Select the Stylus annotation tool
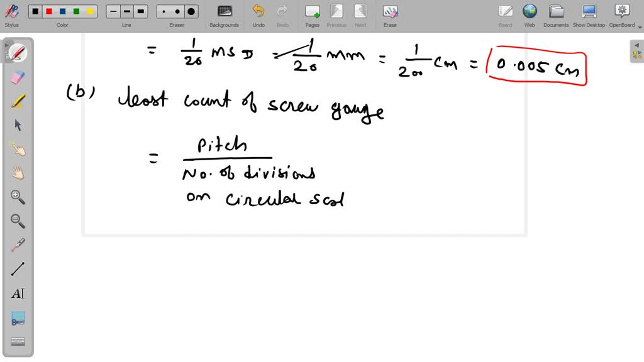644x362 pixels. coord(11,13)
